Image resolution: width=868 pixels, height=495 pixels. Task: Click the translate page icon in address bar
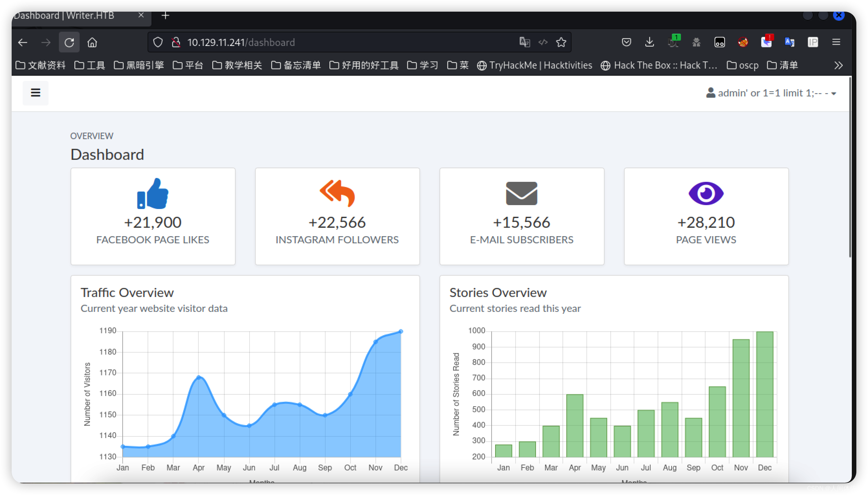click(525, 42)
